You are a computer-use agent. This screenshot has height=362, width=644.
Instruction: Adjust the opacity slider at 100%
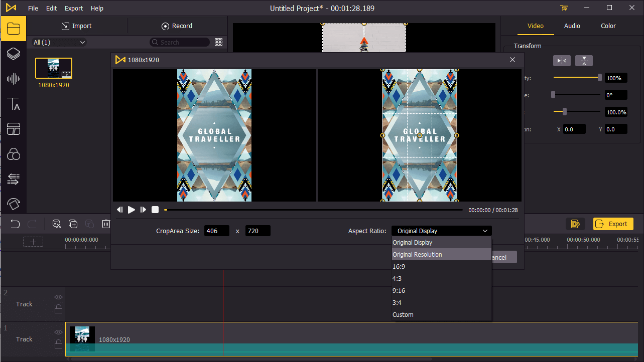tap(577, 78)
